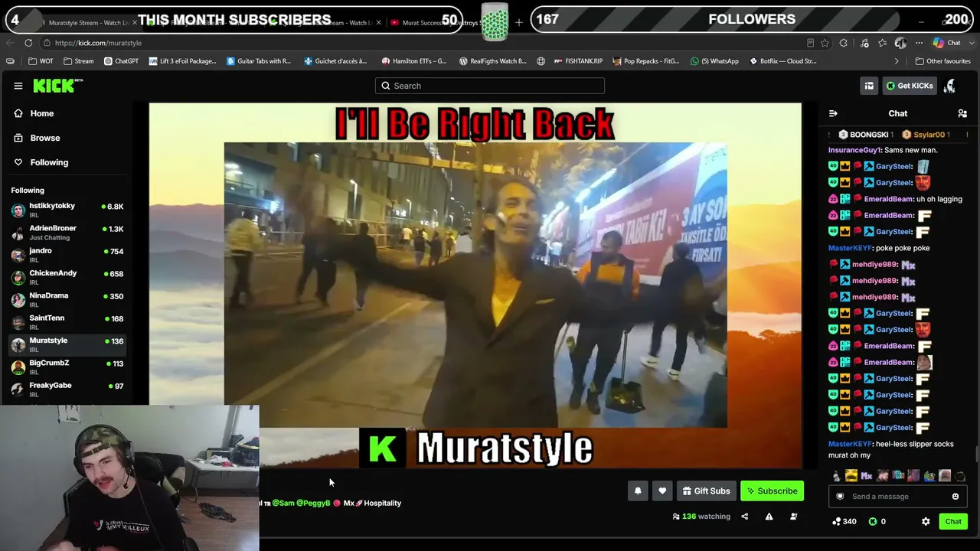
Task: Click the Kick Search field
Action: 490,86
